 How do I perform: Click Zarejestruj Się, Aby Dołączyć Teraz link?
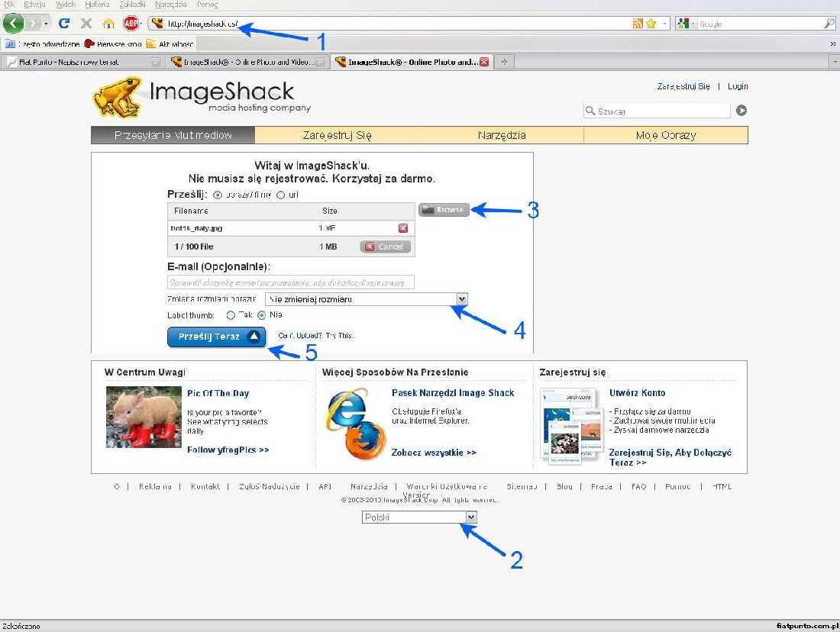(x=670, y=457)
